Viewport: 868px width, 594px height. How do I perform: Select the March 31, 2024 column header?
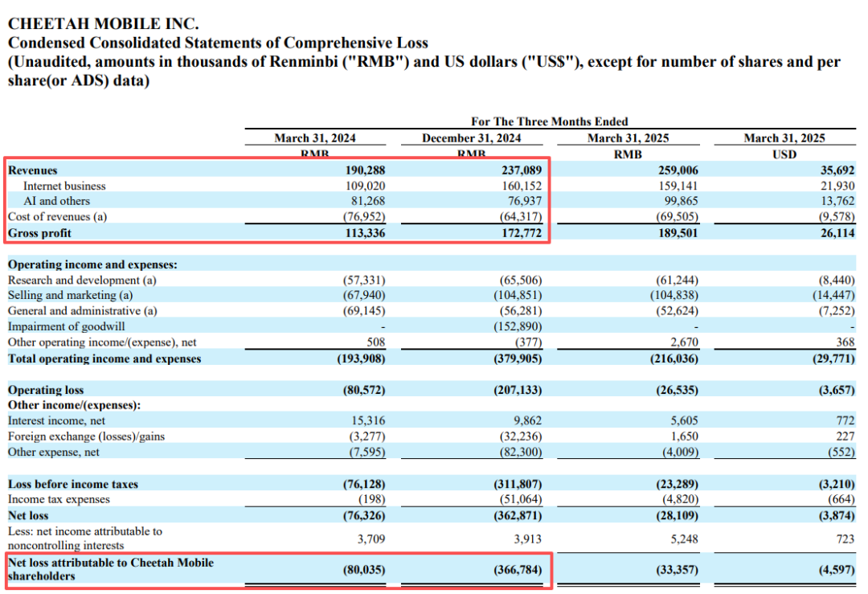[315, 137]
